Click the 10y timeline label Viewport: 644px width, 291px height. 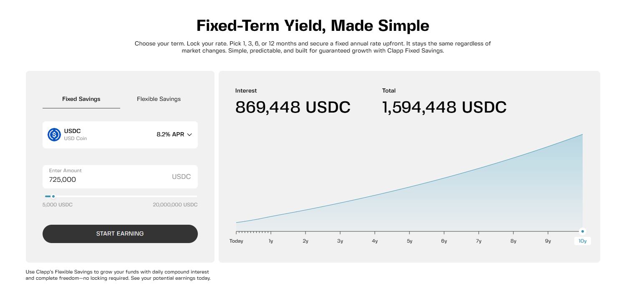point(583,241)
